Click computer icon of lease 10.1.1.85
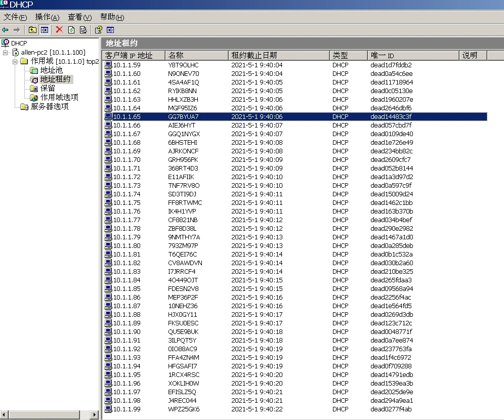This screenshot has height=420, width=504. pos(108,288)
